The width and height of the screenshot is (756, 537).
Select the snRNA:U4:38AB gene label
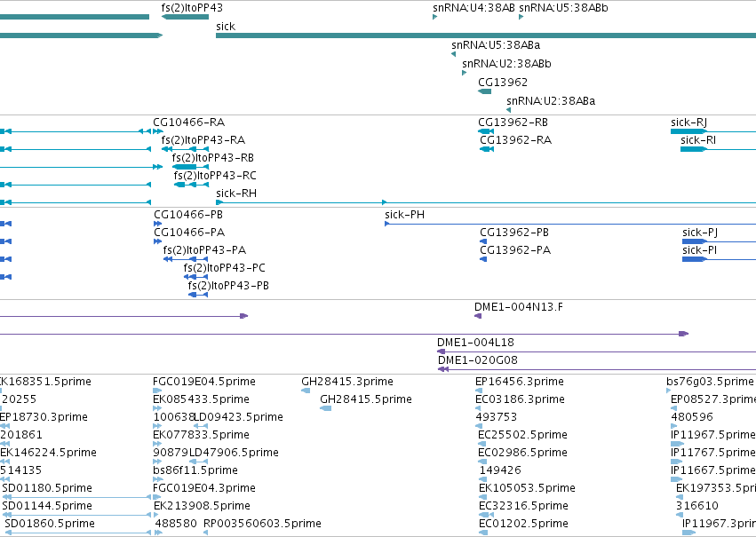pos(474,8)
